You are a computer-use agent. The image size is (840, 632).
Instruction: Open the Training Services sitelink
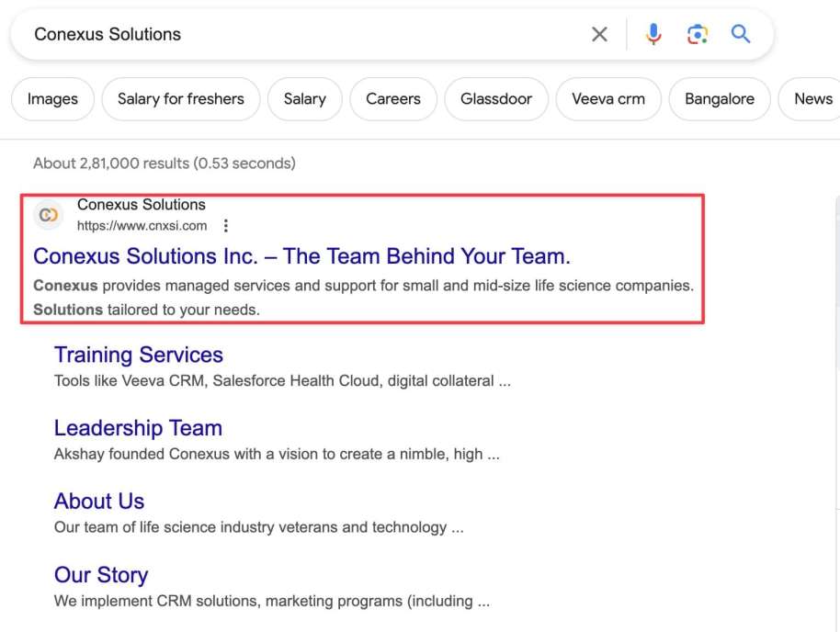(x=139, y=355)
